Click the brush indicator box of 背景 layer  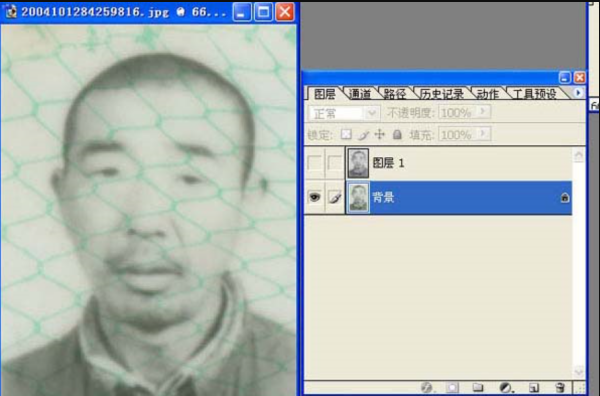coord(334,197)
